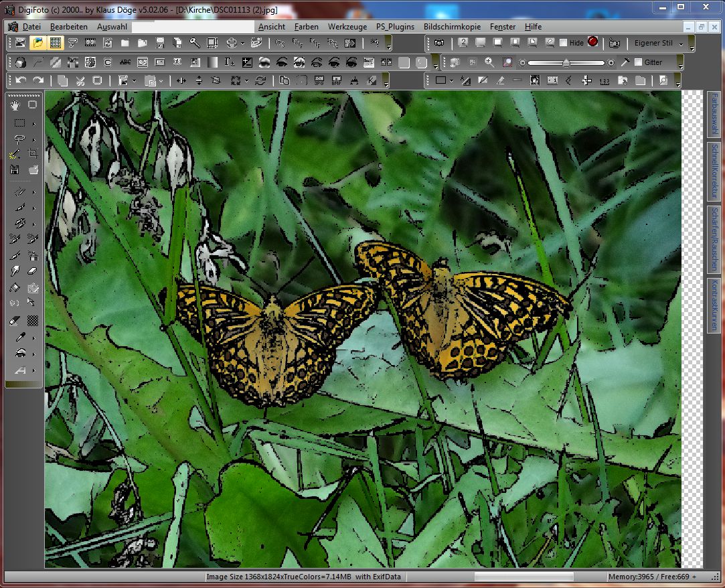Click the magnifier zoom-in icon
The image size is (725, 588).
coord(489,62)
